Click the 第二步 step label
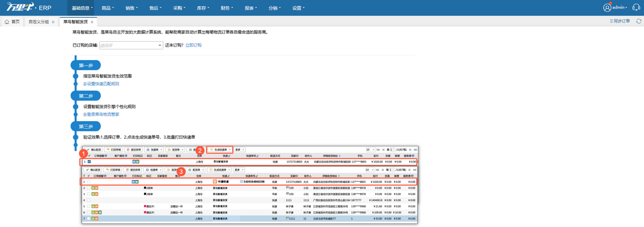This screenshot has height=227, width=644. pyautogui.click(x=86, y=96)
